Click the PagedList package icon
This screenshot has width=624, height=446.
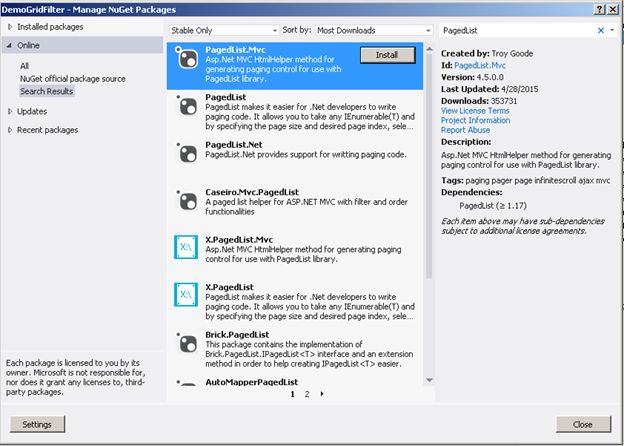[187, 106]
